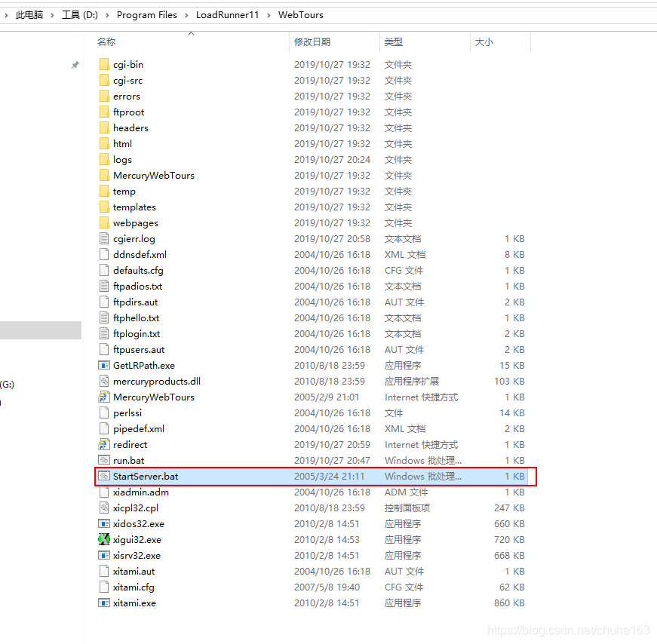The width and height of the screenshot is (657, 644).
Task: Select the cgierr.log file icon
Action: tap(104, 239)
